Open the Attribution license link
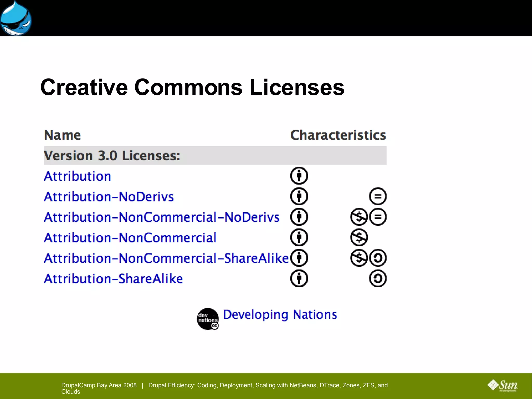 77,176
